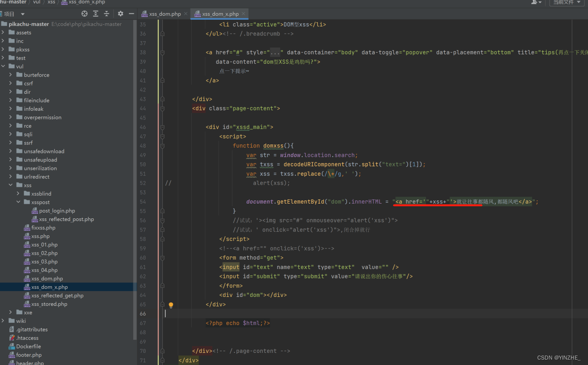This screenshot has height=365, width=588.
Task: Open xss.php in project tree
Action: coord(40,236)
